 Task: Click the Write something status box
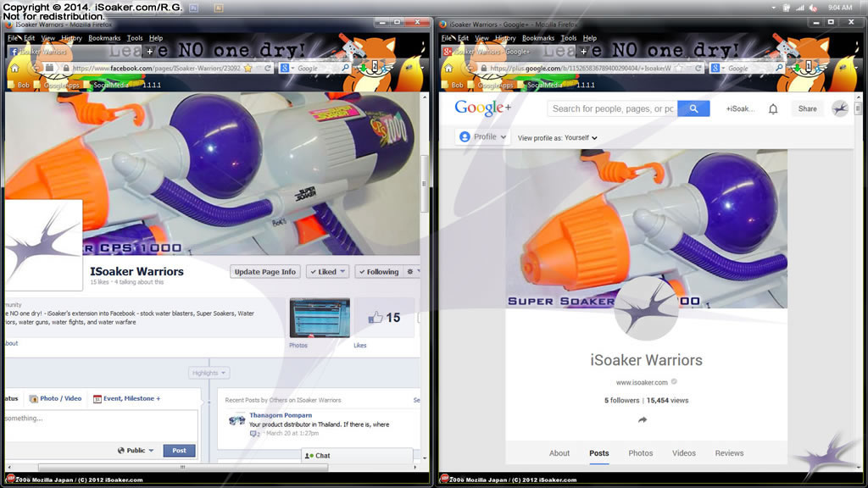pos(101,425)
